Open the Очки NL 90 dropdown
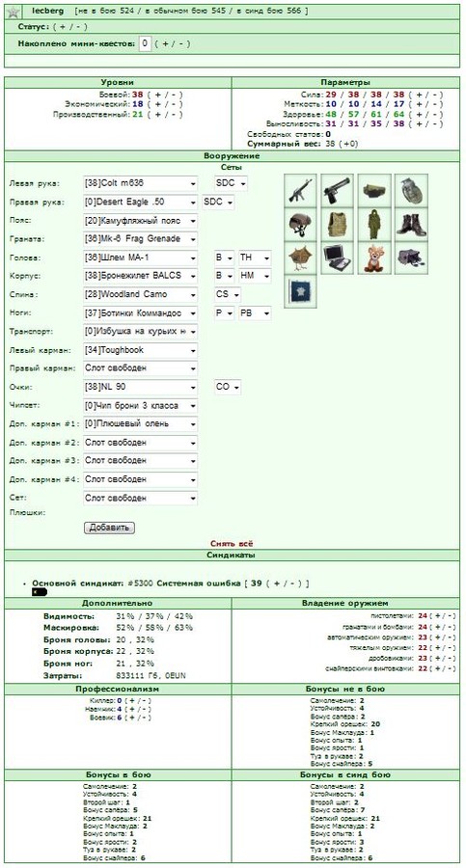Image resolution: width=466 pixels, height=868 pixels. click(x=140, y=387)
